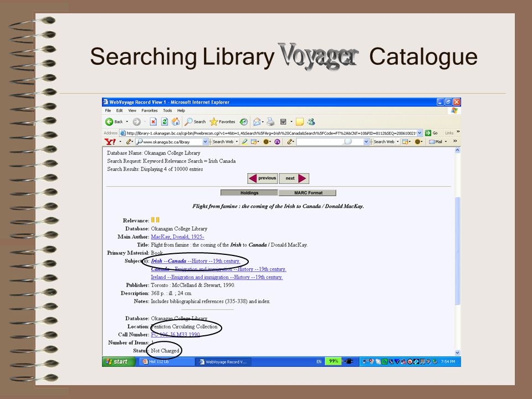Click the power plug icon in taskbar

pyautogui.click(x=349, y=362)
